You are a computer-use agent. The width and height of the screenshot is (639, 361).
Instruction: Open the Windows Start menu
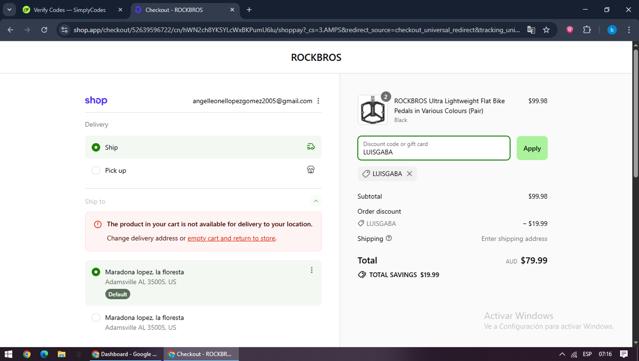(9, 354)
